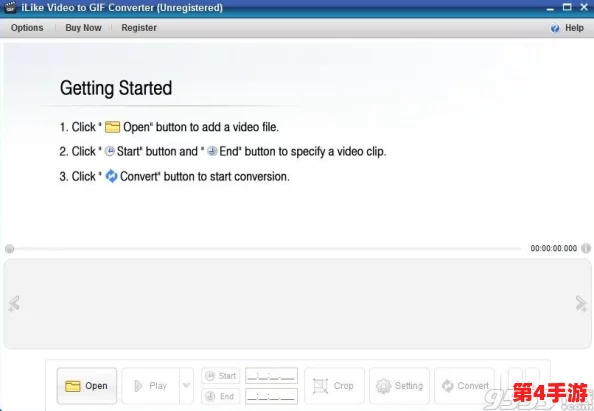
Task: Set clip End time button
Action: point(220,396)
